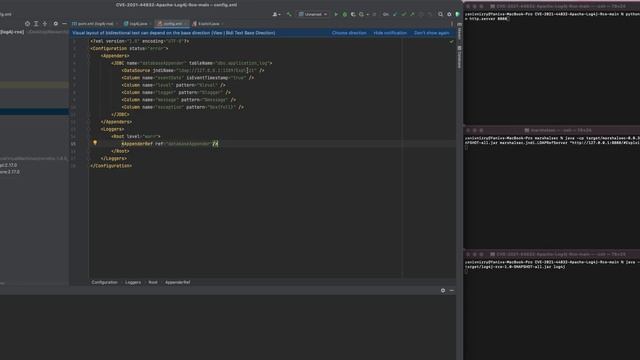Hide bottom tool window minus icon
Screen dimensions: 640x360
451,290
